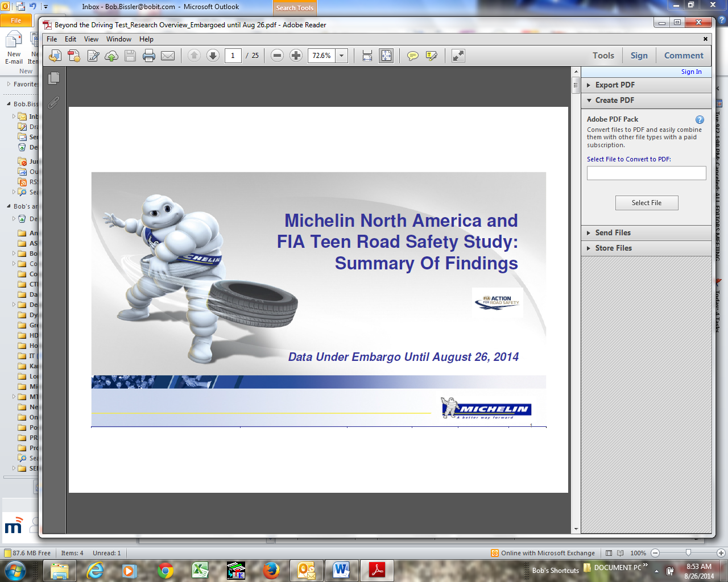The width and height of the screenshot is (728, 582).
Task: Open the zoom level dropdown arrow
Action: [341, 55]
